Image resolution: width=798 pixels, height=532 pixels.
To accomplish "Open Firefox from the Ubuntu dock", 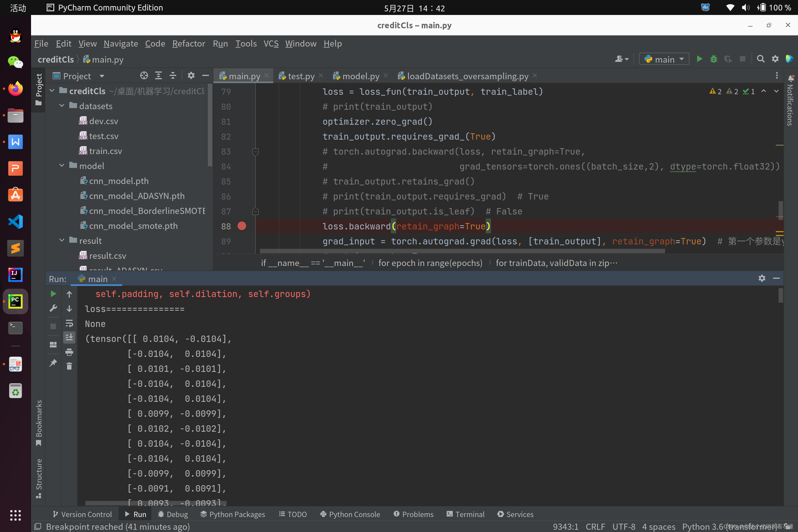I will tap(15, 89).
